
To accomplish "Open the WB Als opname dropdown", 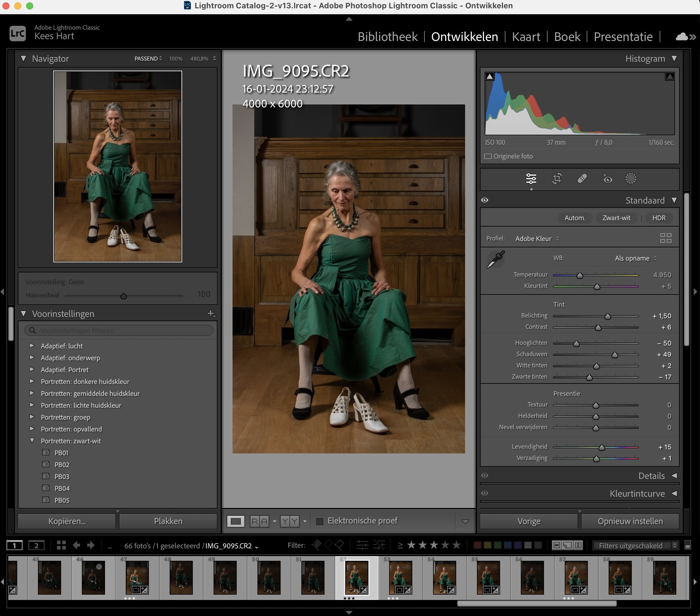I will (635, 258).
